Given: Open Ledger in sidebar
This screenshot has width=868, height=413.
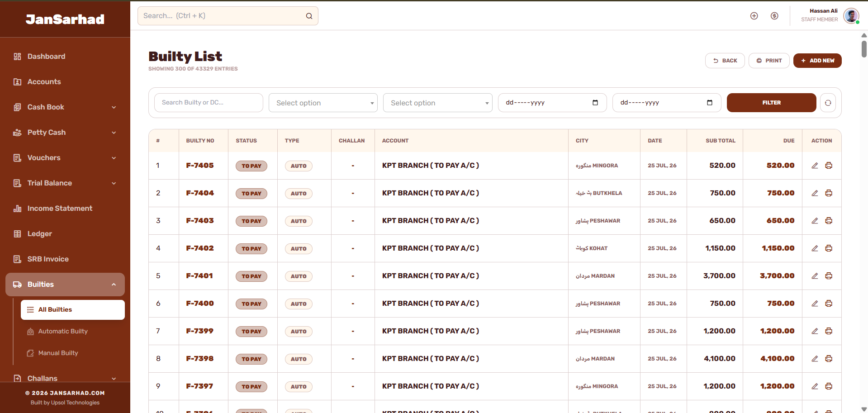Looking at the screenshot, I should [x=65, y=234].
